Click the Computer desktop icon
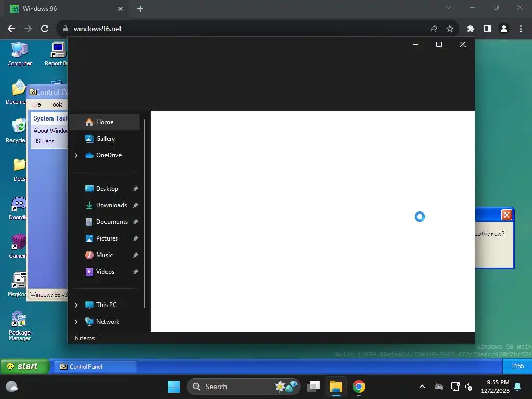 coord(19,54)
